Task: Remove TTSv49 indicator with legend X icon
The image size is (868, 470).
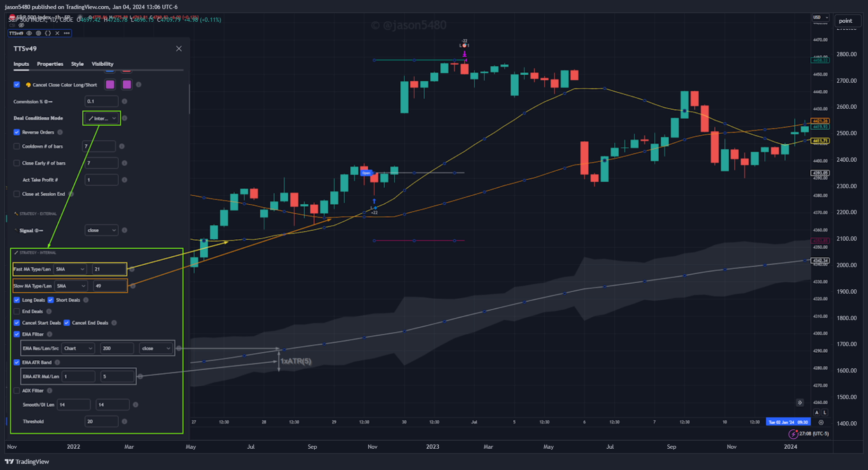Action: (57, 33)
